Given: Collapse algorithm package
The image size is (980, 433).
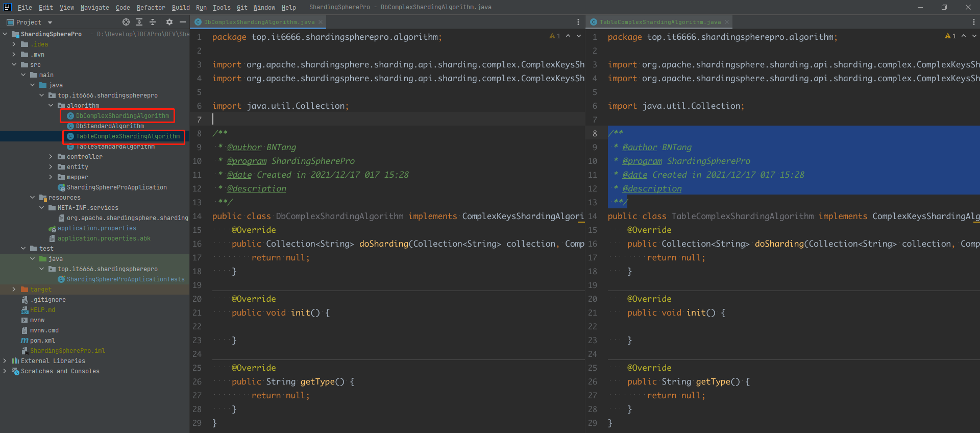Looking at the screenshot, I should (x=51, y=106).
